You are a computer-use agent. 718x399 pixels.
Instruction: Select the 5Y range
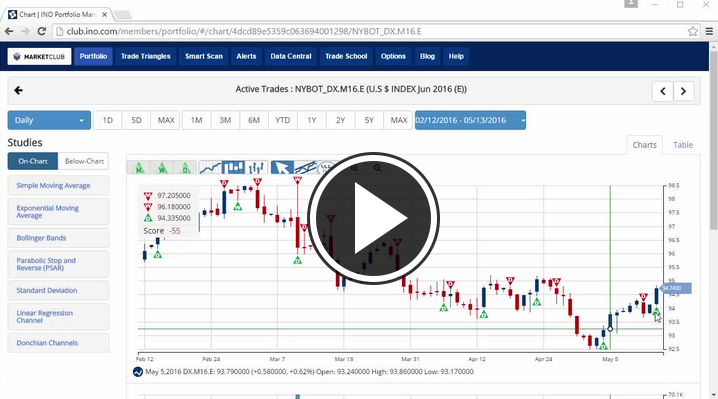369,120
